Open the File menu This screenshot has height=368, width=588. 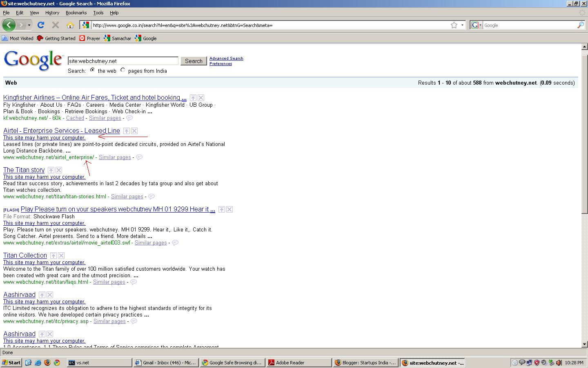tap(6, 13)
